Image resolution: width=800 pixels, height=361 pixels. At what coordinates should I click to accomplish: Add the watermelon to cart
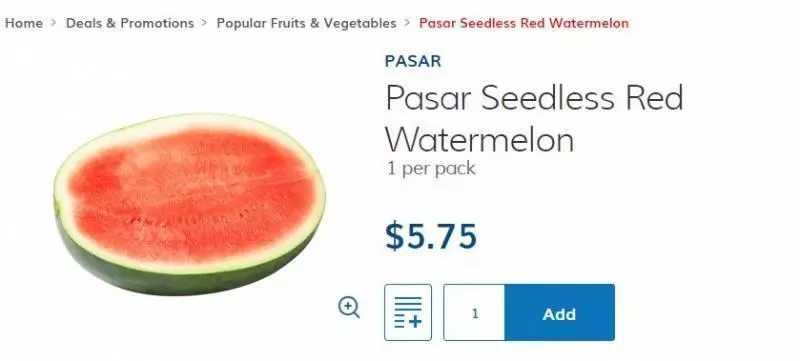pos(559,312)
